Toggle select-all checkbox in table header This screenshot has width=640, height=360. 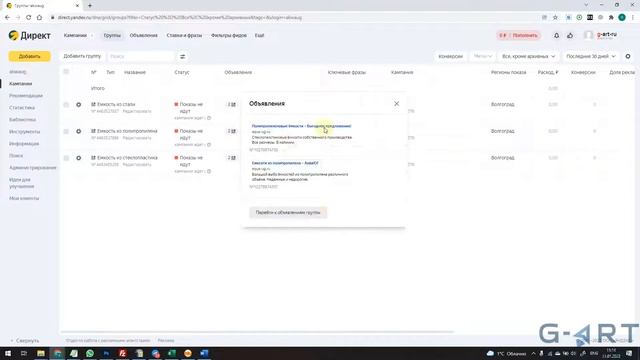66,72
